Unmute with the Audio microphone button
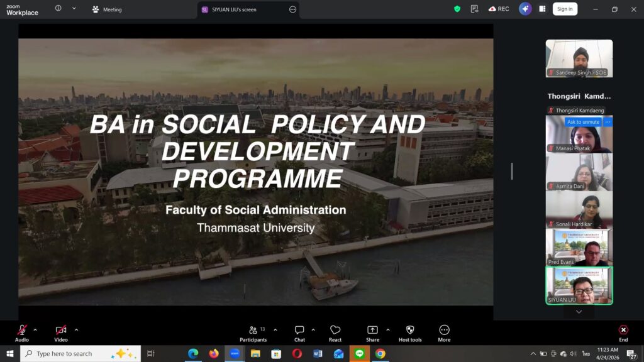Screen dimensions: 644x362 [22, 333]
